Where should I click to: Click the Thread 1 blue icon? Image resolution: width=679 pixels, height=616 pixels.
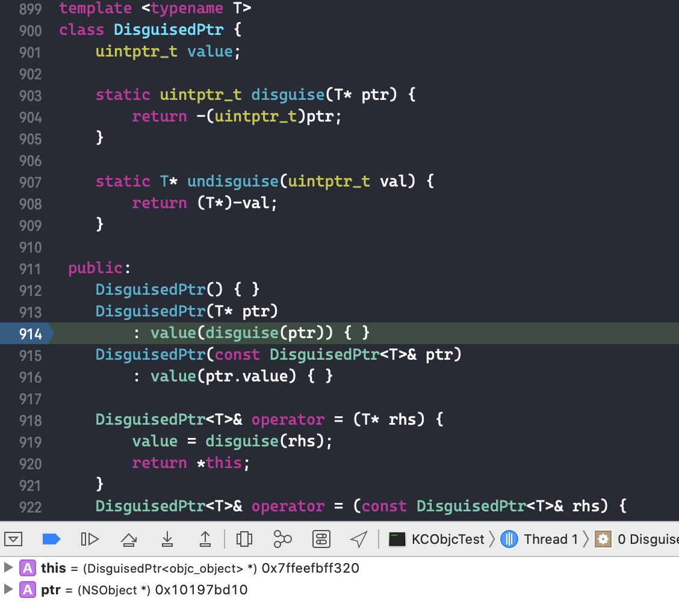point(509,539)
